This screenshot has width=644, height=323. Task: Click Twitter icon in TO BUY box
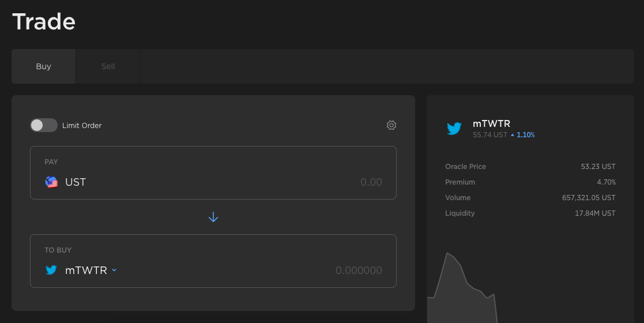(x=51, y=270)
